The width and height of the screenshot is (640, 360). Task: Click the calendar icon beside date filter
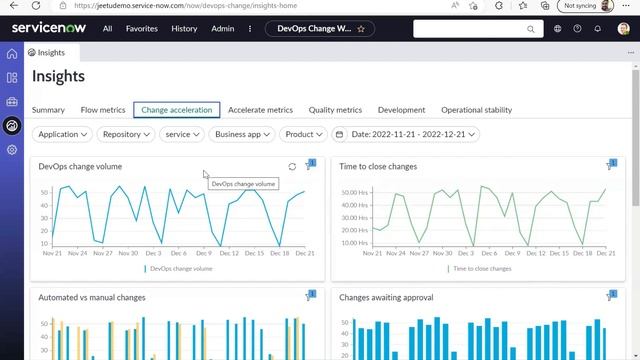339,134
